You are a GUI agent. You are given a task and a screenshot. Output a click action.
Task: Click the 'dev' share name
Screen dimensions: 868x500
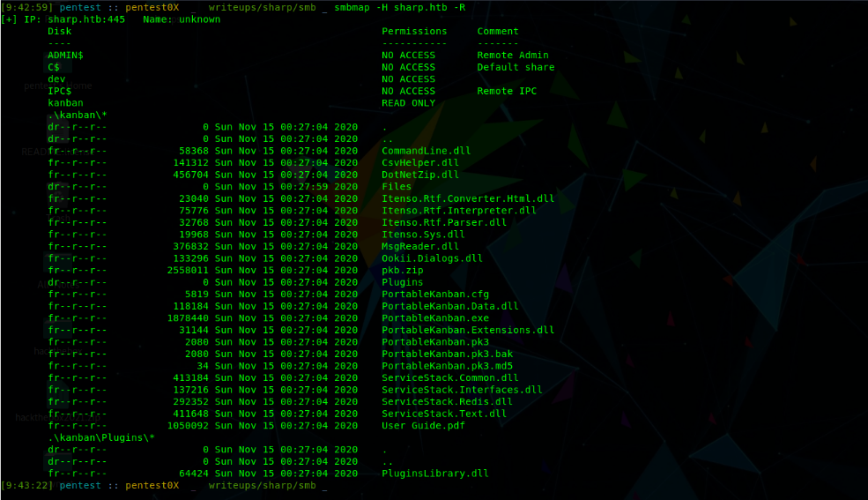click(56, 79)
